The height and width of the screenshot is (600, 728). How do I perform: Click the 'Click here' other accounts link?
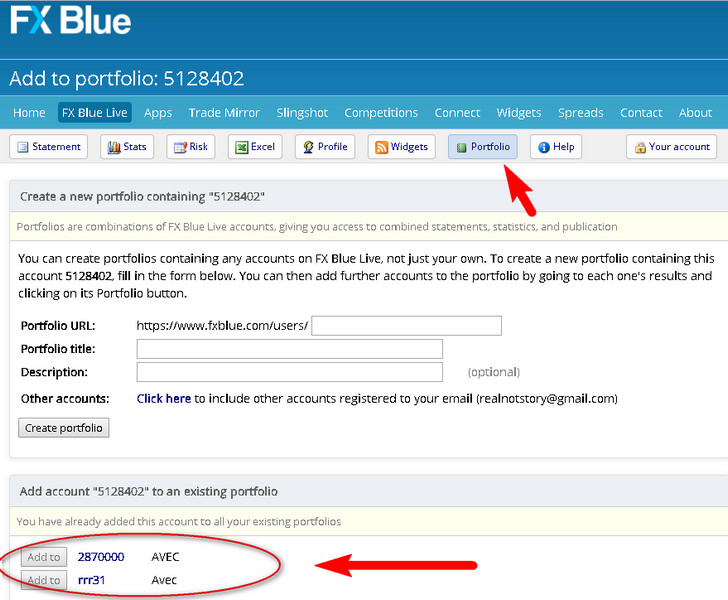(163, 398)
